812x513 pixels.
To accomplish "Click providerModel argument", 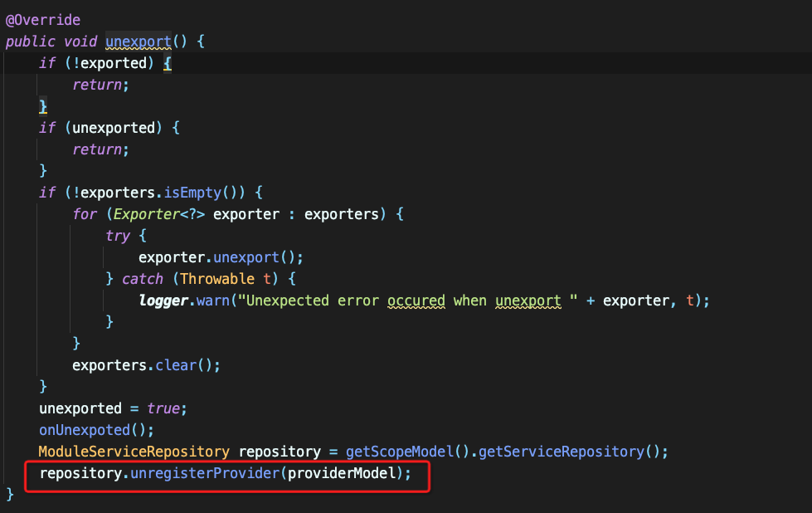I will coord(342,474).
